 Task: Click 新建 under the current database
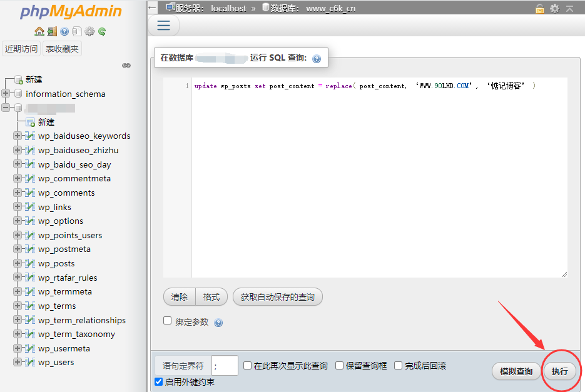[x=46, y=122]
